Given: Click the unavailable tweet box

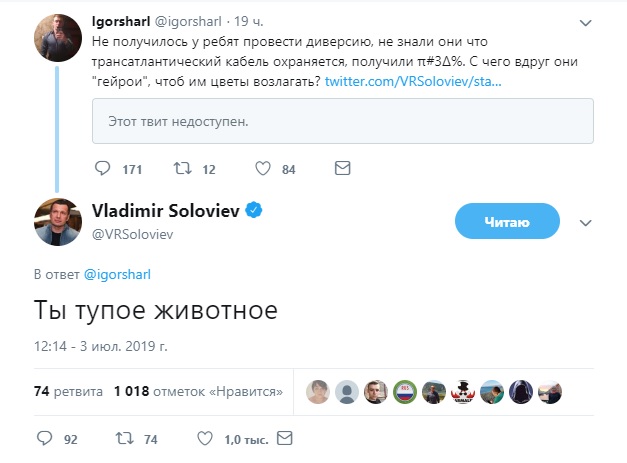Looking at the screenshot, I should [x=342, y=122].
